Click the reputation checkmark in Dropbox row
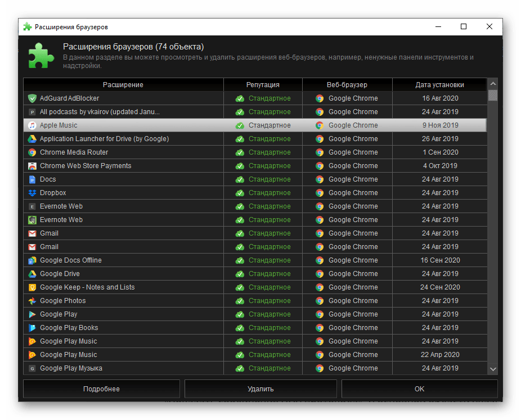 click(240, 193)
